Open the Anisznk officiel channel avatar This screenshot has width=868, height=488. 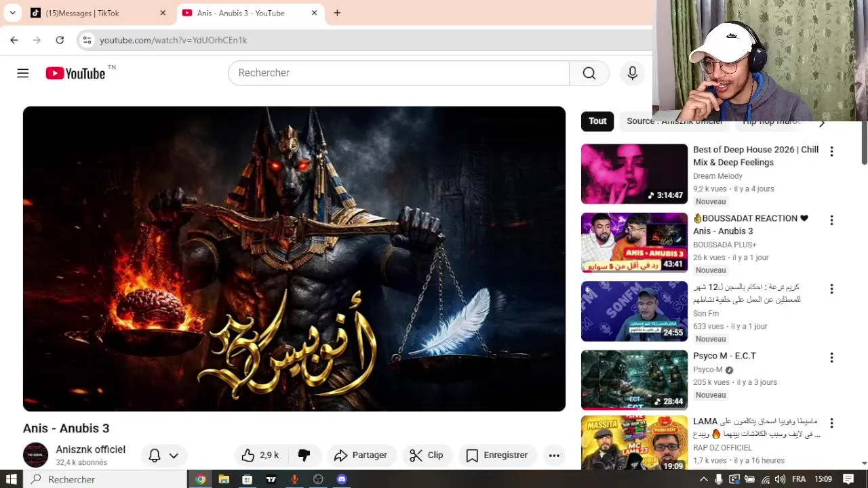[x=35, y=455]
